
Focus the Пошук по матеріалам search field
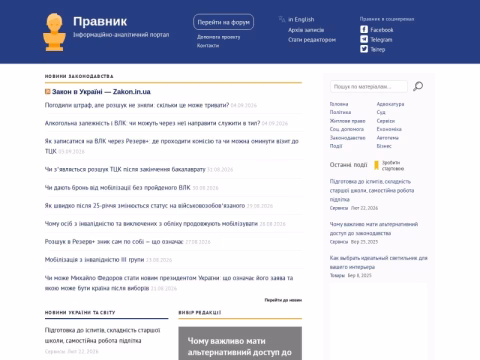pyautogui.click(x=369, y=86)
